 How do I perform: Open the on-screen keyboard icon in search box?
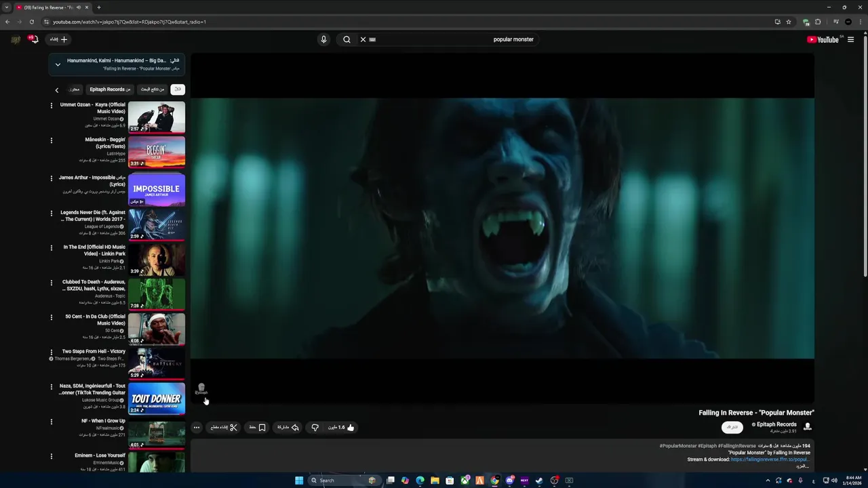(x=372, y=39)
